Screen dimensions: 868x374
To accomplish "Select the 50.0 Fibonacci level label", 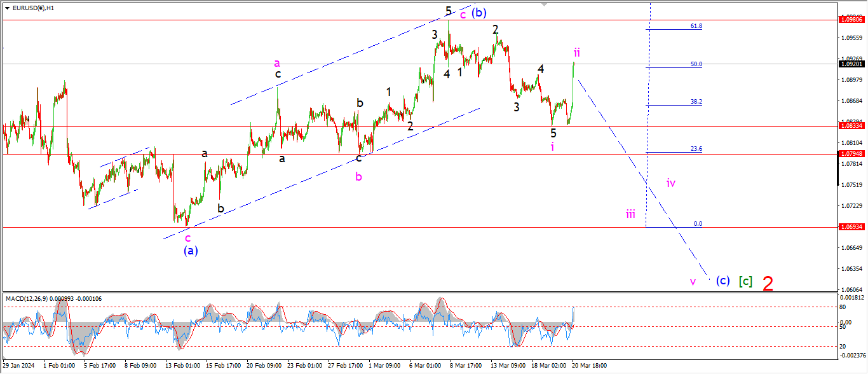I will coord(696,64).
